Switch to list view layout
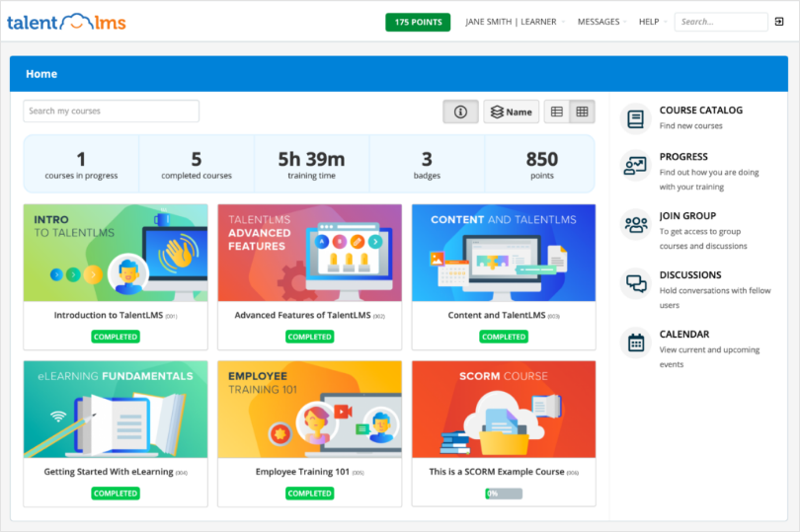 [557, 112]
